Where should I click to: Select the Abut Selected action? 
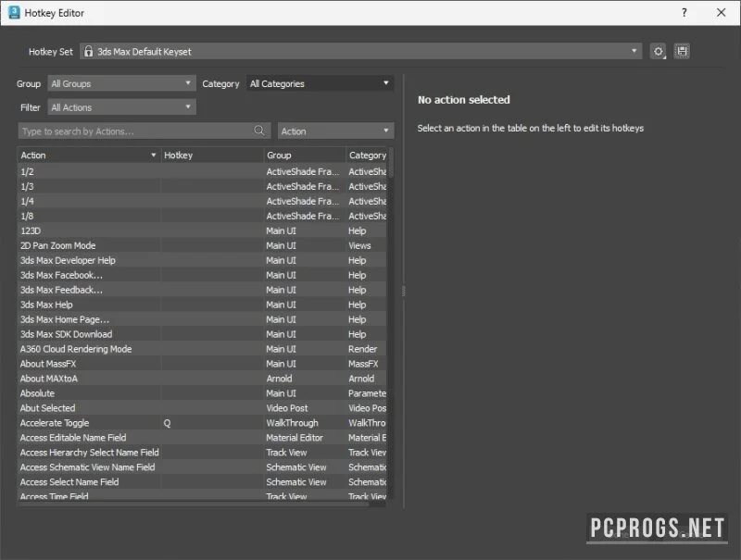coord(202,408)
